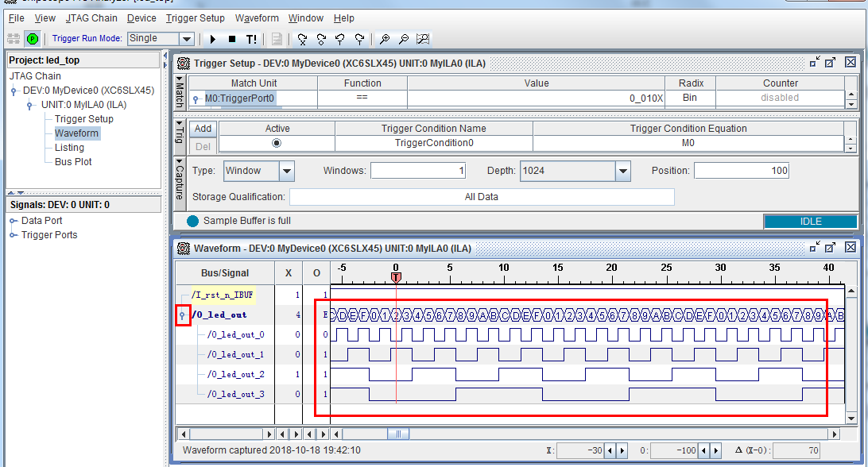Screen dimensions: 868x467
Task: Select Bus Plot in project tree
Action: (x=72, y=162)
